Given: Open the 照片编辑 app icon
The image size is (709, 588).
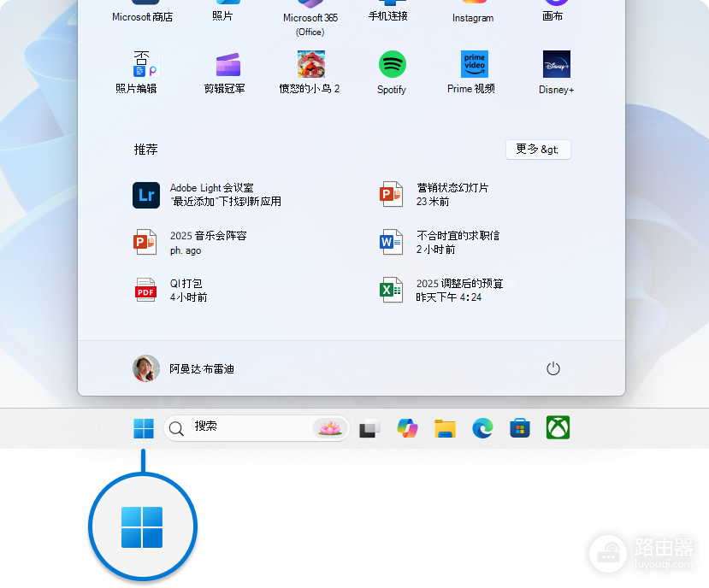Looking at the screenshot, I should coord(145,64).
